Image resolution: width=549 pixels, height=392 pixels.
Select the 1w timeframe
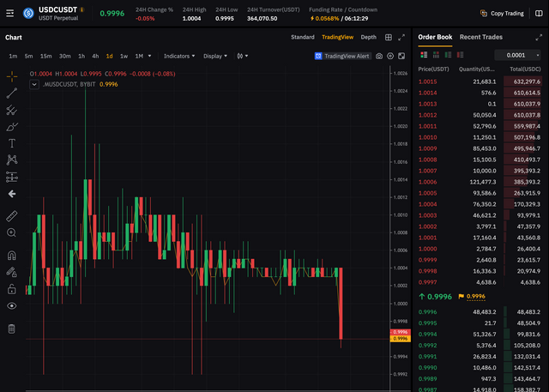pyautogui.click(x=124, y=56)
